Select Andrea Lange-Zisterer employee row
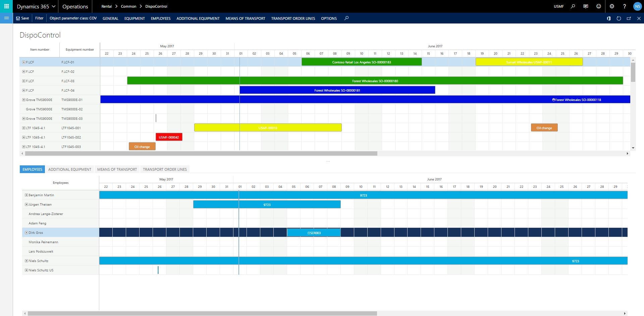 [x=60, y=214]
